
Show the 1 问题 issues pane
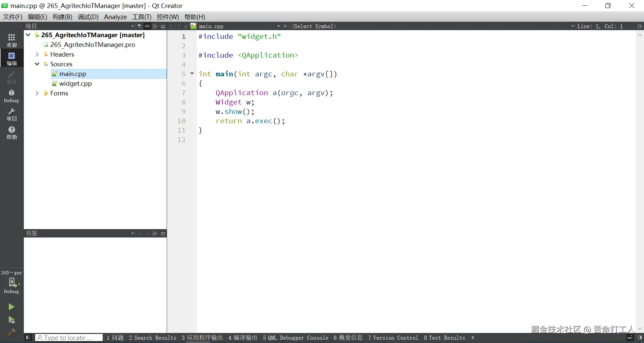click(115, 338)
